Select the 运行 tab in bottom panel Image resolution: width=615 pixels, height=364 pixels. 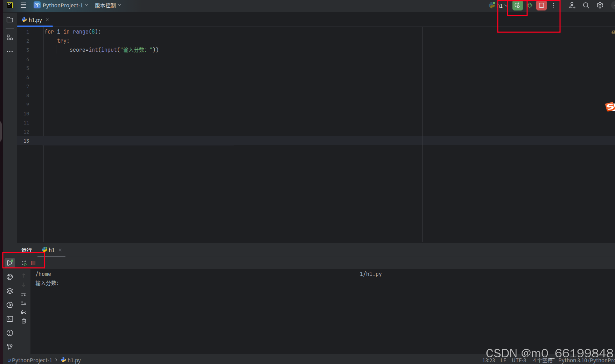pyautogui.click(x=26, y=250)
